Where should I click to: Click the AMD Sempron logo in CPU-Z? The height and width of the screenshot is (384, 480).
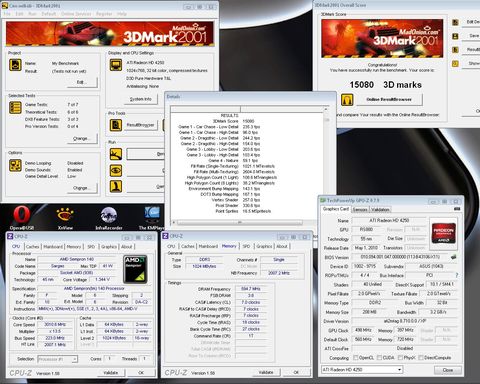point(135,269)
